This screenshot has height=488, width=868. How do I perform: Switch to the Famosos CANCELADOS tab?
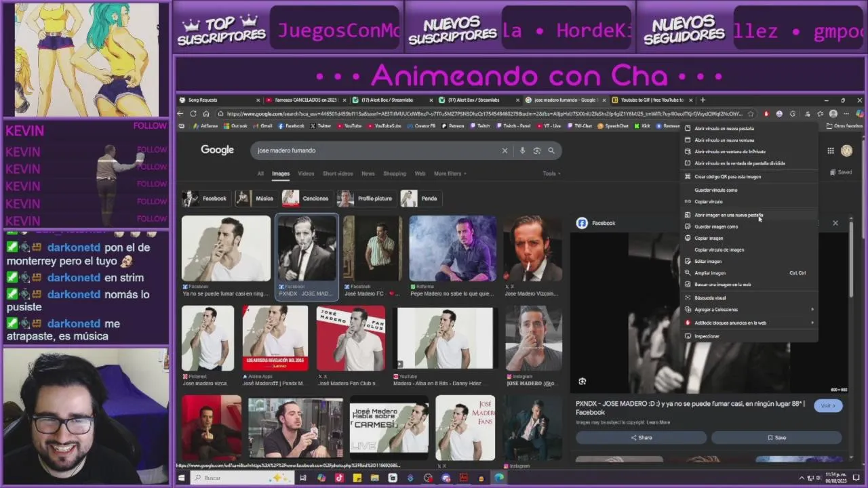[x=306, y=100]
